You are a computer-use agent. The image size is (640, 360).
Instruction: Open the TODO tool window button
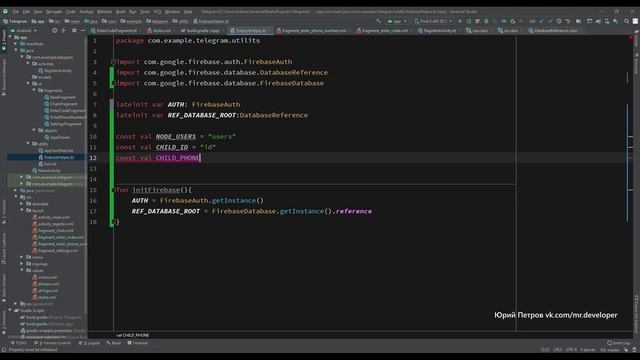point(20,343)
